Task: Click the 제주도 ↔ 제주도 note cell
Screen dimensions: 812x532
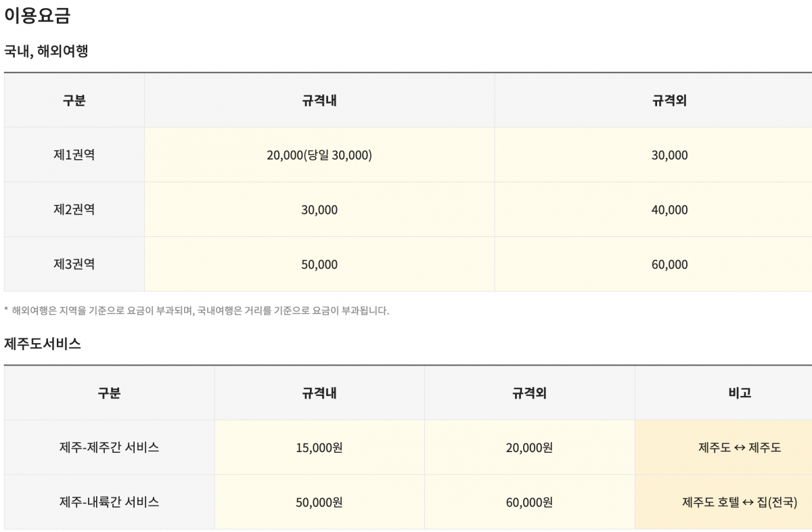Action: tap(740, 447)
